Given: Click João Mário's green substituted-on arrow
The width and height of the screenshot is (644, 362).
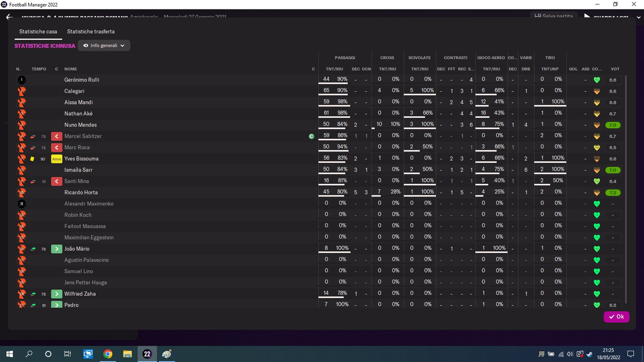Looking at the screenshot, I should 56,248.
